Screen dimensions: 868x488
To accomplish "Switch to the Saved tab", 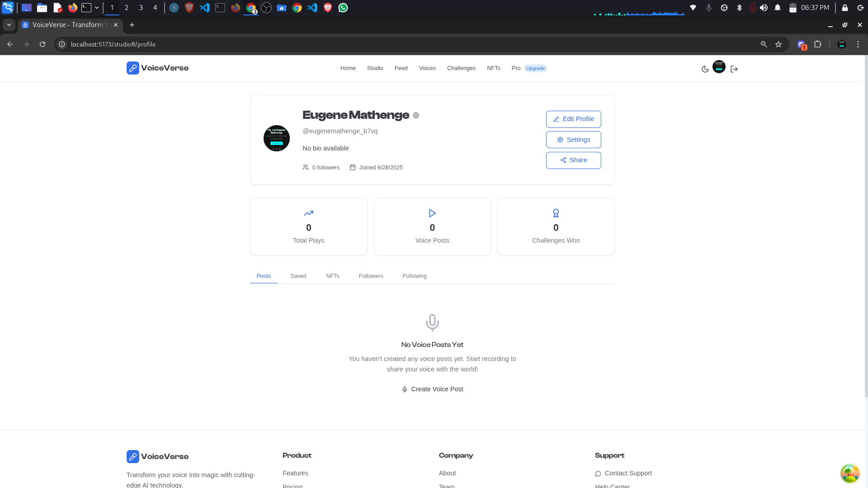I will coord(298,276).
